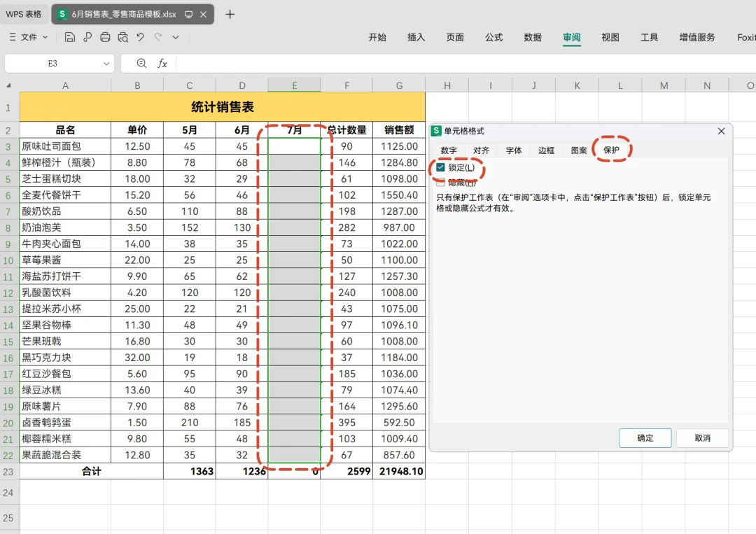The image size is (756, 534).
Task: Click the Undo arrow
Action: [x=140, y=36]
